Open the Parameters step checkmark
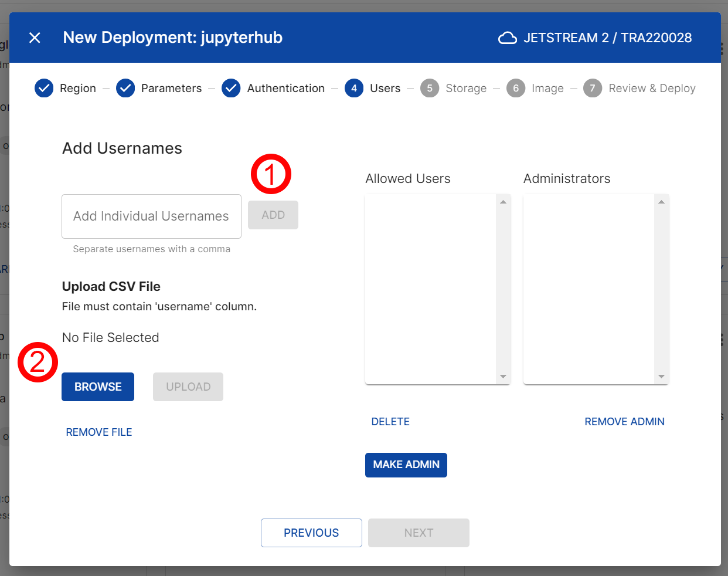Image resolution: width=728 pixels, height=576 pixels. [x=125, y=88]
